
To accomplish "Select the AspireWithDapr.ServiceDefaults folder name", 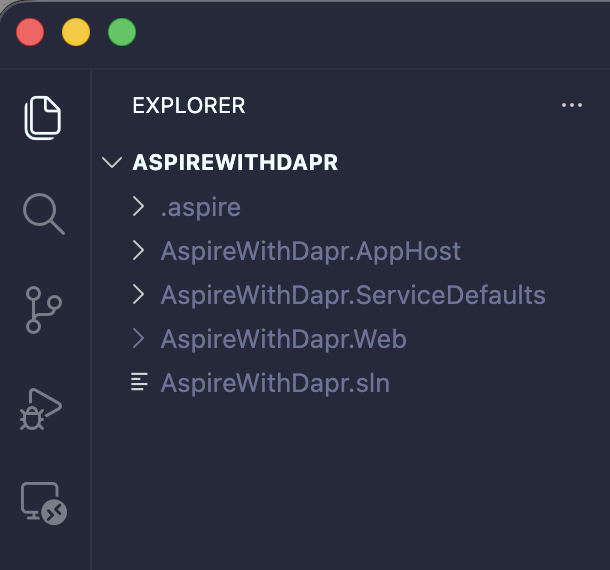I will click(x=352, y=295).
